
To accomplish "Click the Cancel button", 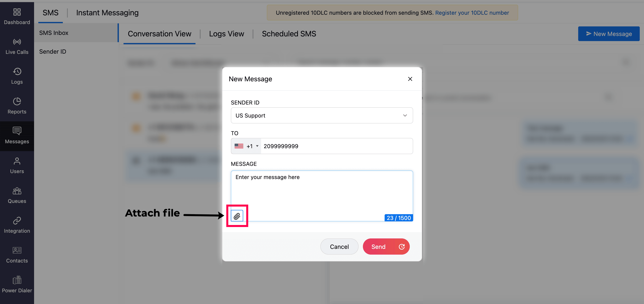I will [x=339, y=247].
